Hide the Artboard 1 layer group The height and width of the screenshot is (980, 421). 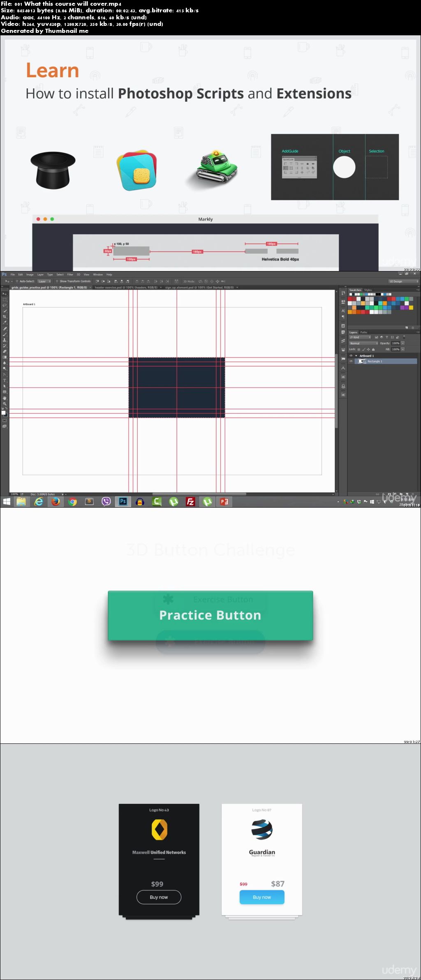(x=351, y=356)
